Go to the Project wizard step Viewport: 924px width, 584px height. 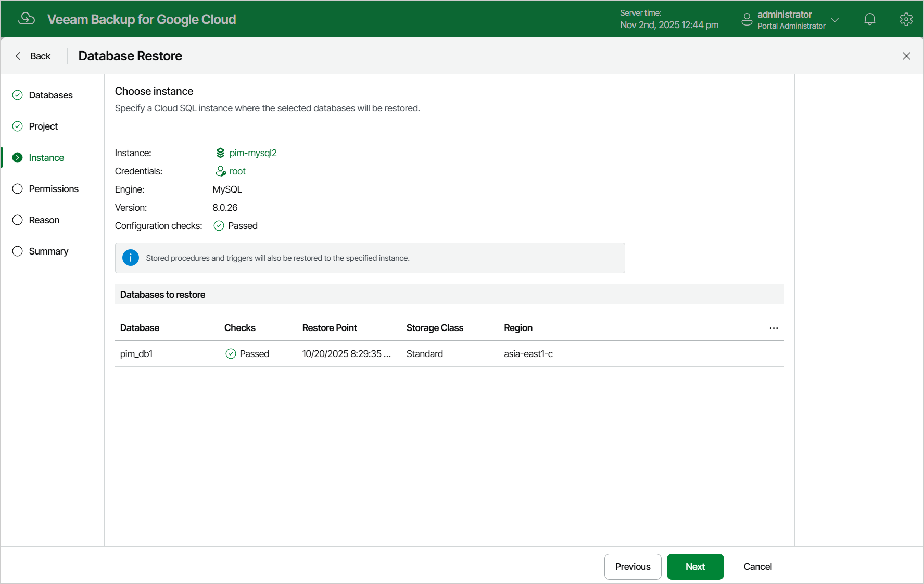point(43,126)
